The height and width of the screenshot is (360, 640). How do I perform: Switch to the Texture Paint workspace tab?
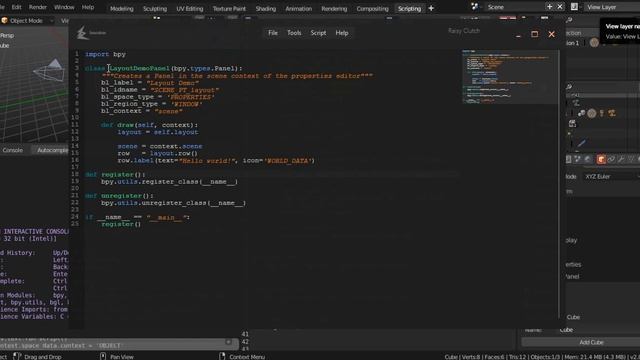(229, 9)
